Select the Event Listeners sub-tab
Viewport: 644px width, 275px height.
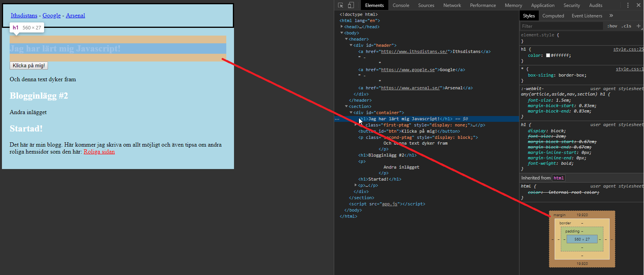[587, 15]
